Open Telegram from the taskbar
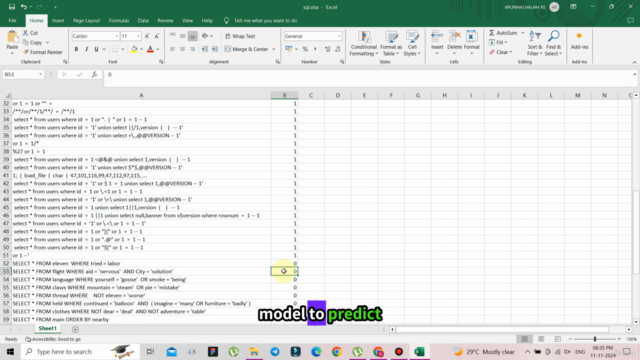The width and height of the screenshot is (640, 360). 275,351
